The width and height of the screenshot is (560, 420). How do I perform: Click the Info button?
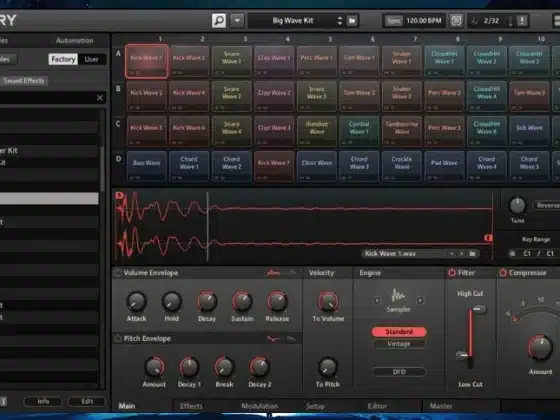point(43,401)
